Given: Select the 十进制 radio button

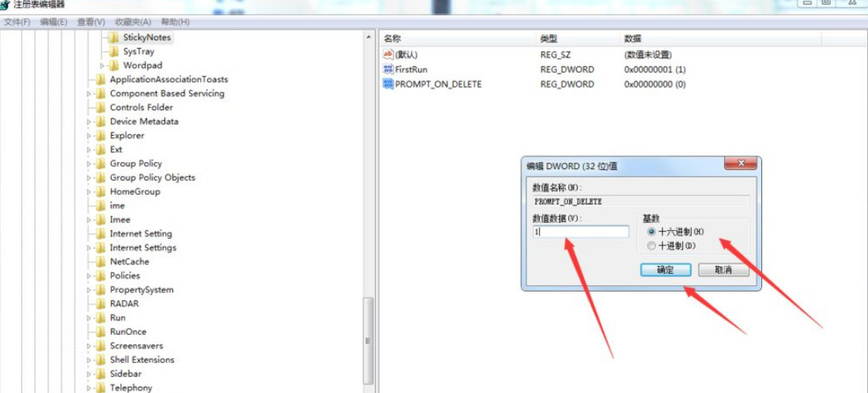Looking at the screenshot, I should (651, 245).
